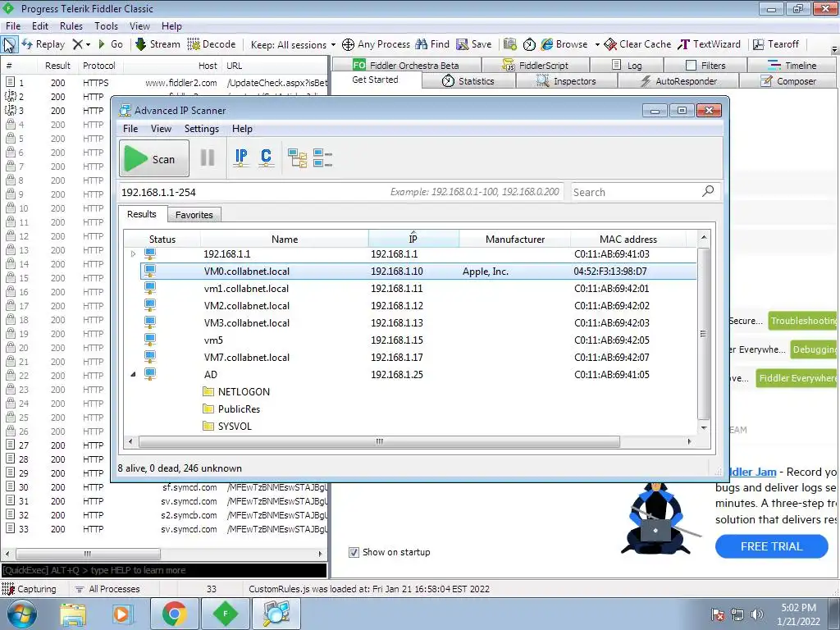Open Fiddler toolbar overflow arrow
This screenshot has width=840, height=630.
click(x=834, y=49)
